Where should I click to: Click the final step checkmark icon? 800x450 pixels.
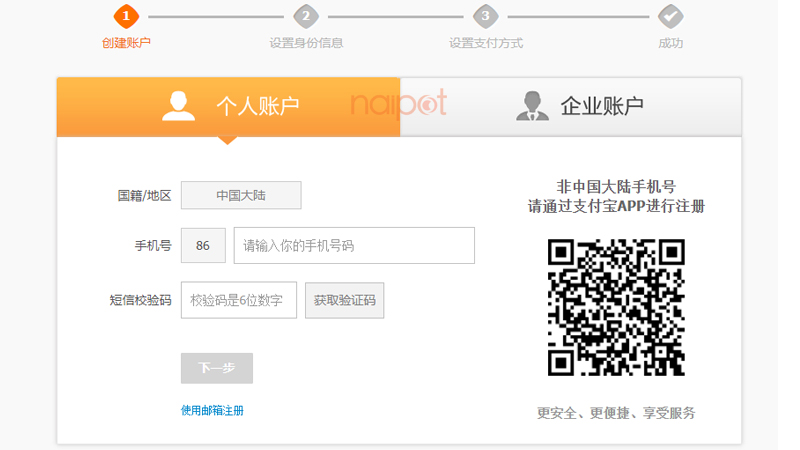(x=670, y=16)
